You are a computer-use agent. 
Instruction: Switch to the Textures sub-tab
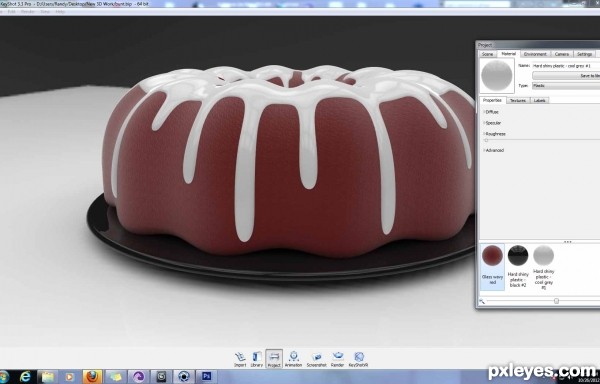pyautogui.click(x=518, y=101)
